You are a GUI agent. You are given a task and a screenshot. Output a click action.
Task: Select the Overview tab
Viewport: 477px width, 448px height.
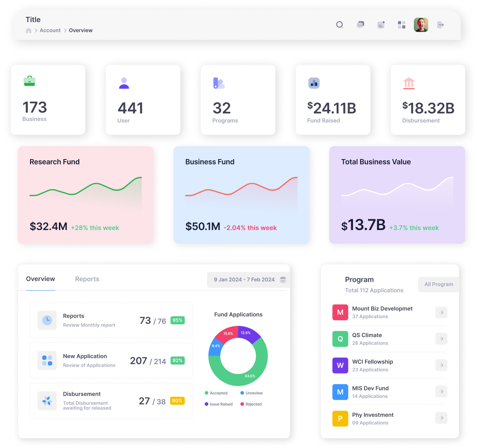coord(41,279)
